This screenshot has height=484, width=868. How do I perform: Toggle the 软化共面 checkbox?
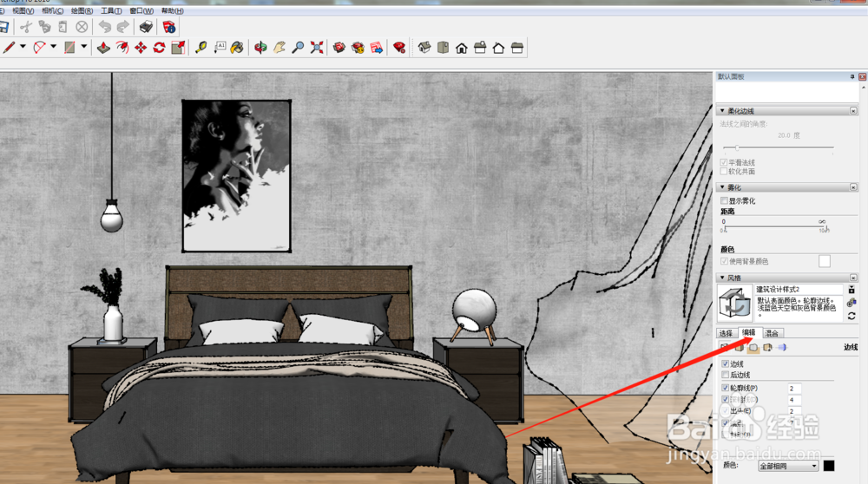pos(724,172)
